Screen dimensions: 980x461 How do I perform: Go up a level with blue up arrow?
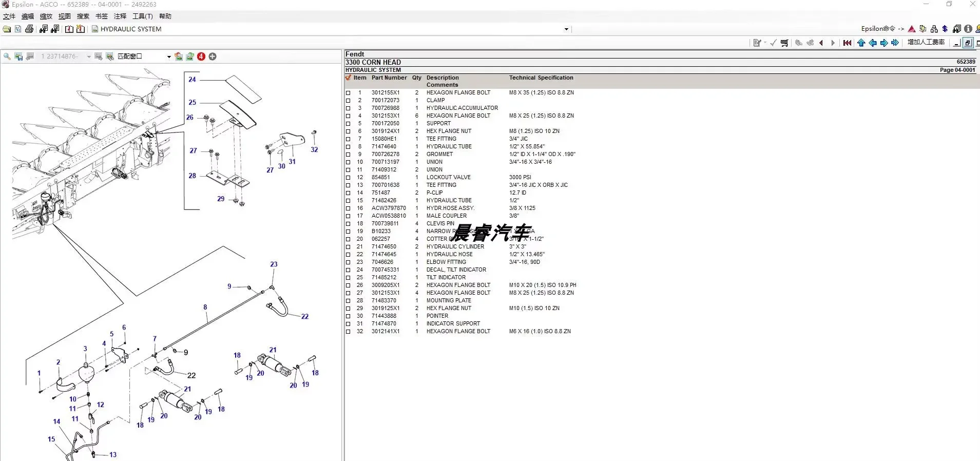coord(861,43)
